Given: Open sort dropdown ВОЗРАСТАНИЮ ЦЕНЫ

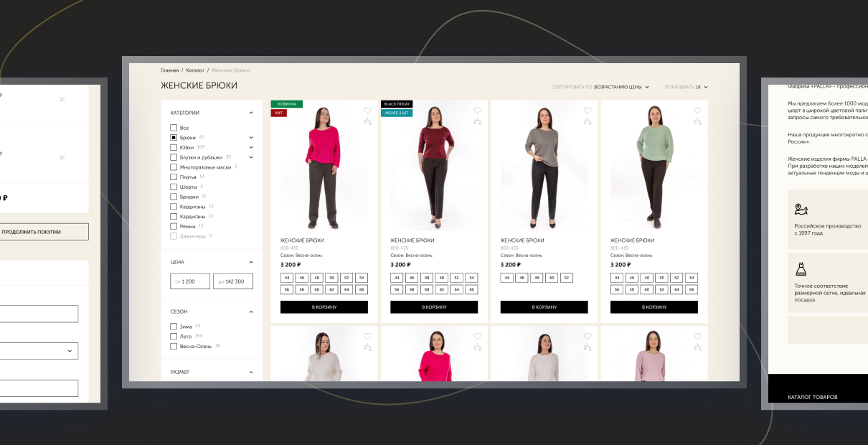Looking at the screenshot, I should click(621, 87).
